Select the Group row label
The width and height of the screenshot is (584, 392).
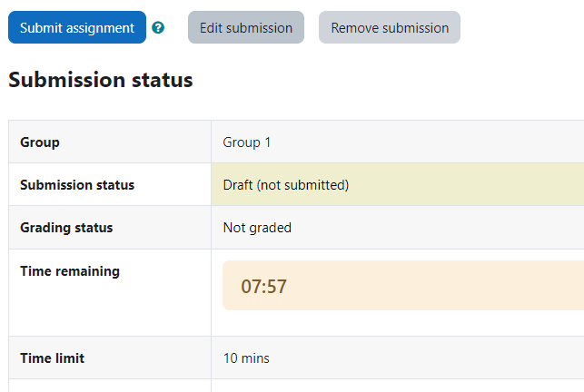click(x=40, y=142)
